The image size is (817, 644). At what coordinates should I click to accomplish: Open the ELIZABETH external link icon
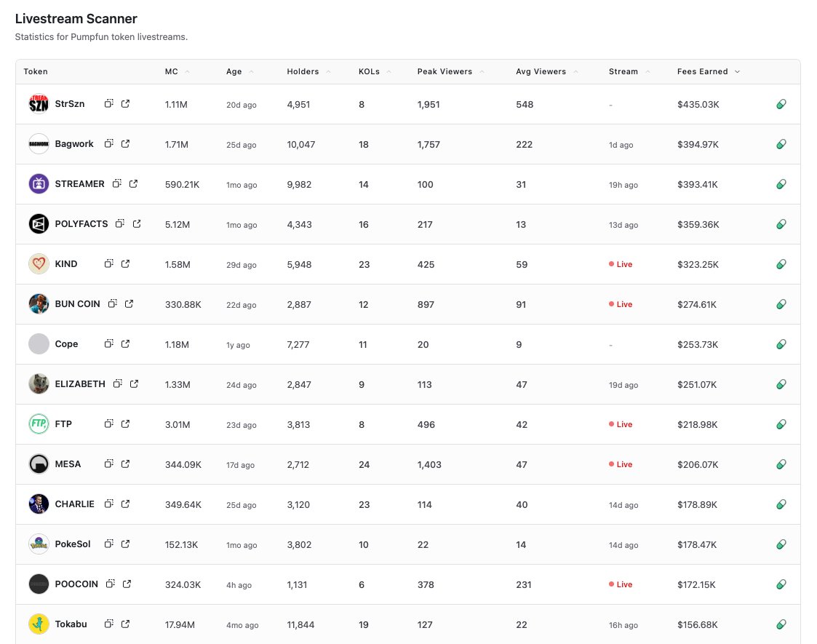tap(133, 384)
